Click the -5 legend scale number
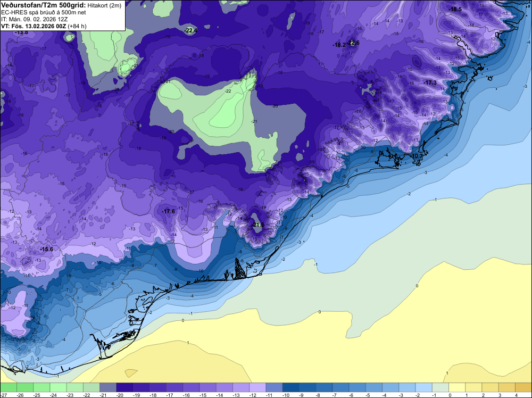This screenshot has height=398, width=532. click(368, 395)
